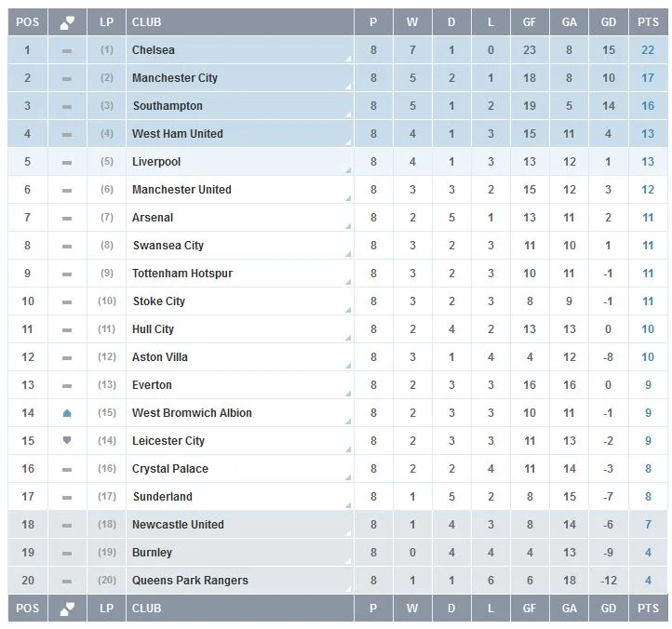Click the movement icon in the top header
This screenshot has height=629, width=672.
pyautogui.click(x=67, y=21)
